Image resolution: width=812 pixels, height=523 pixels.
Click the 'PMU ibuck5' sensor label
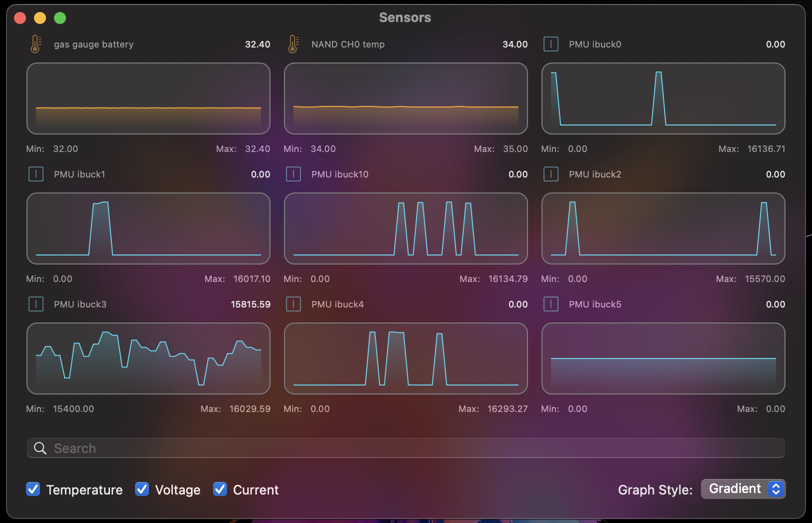pos(595,304)
